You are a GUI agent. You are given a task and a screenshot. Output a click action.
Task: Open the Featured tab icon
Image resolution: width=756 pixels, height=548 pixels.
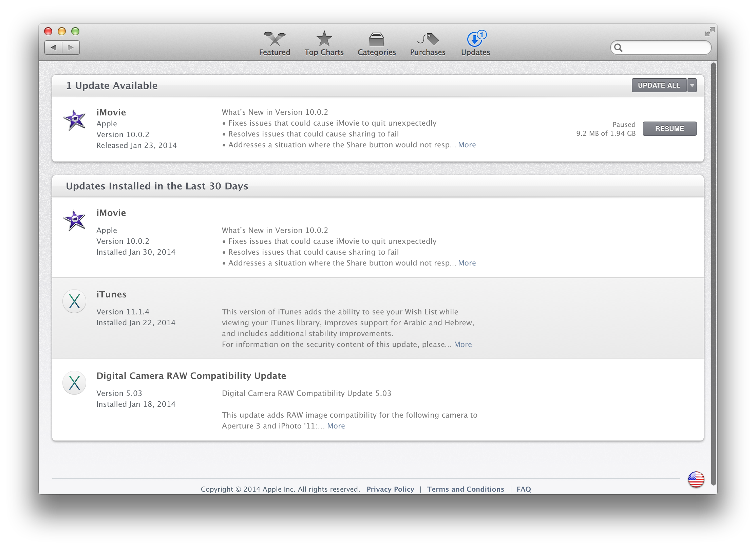point(275,39)
